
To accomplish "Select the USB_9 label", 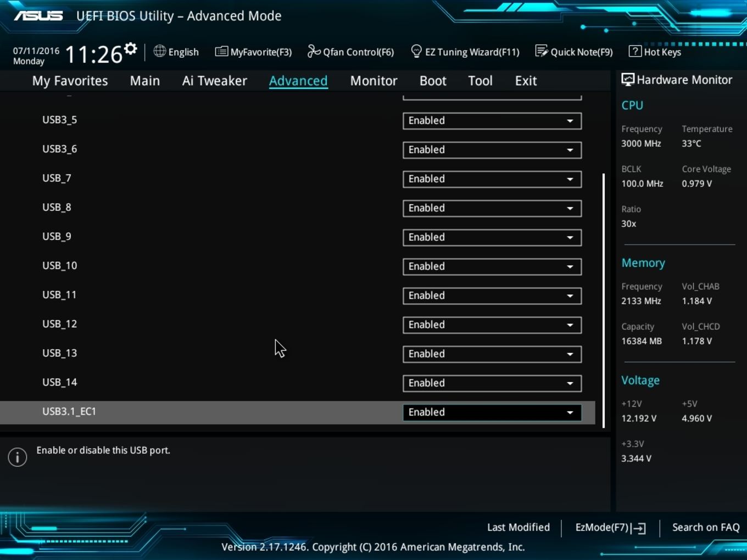I will 57,236.
